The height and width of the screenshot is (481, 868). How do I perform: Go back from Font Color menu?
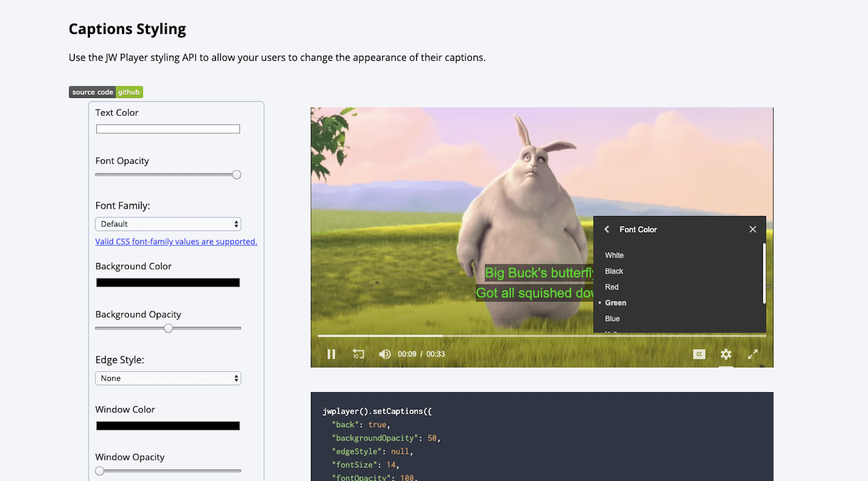[x=607, y=229]
